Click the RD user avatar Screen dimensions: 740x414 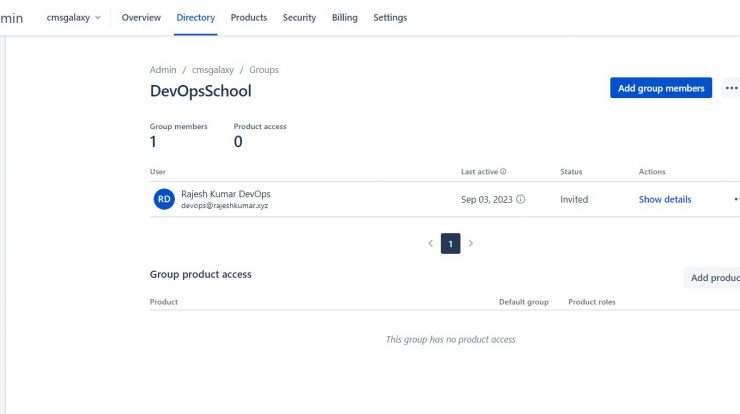coord(164,199)
